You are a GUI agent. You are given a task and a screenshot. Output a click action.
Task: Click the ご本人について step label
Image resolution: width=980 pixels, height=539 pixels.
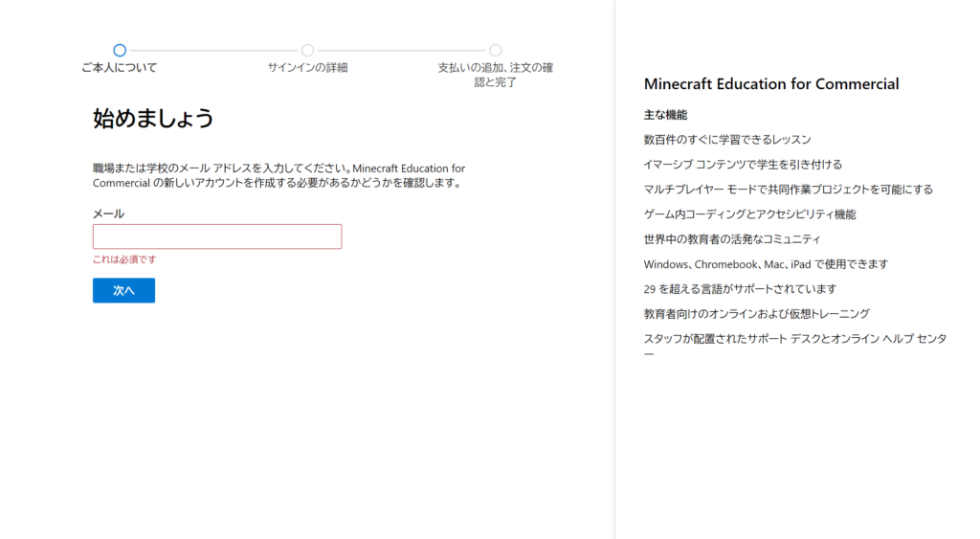click(120, 68)
